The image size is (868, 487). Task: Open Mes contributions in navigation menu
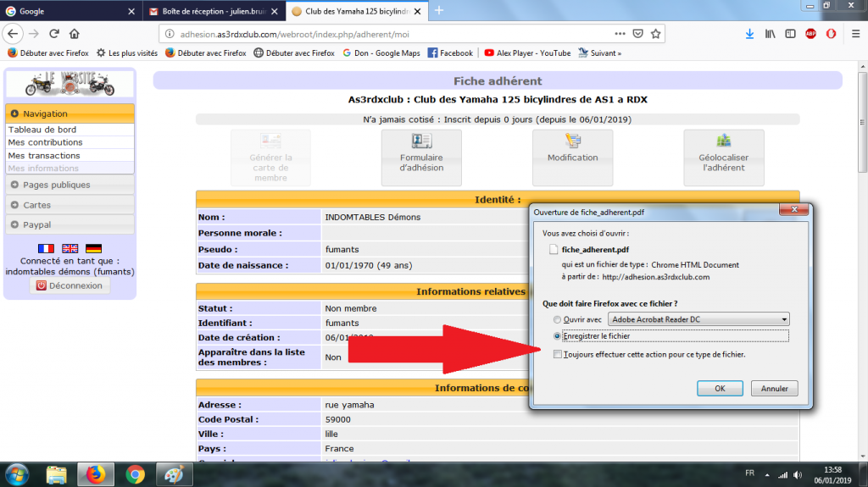46,142
